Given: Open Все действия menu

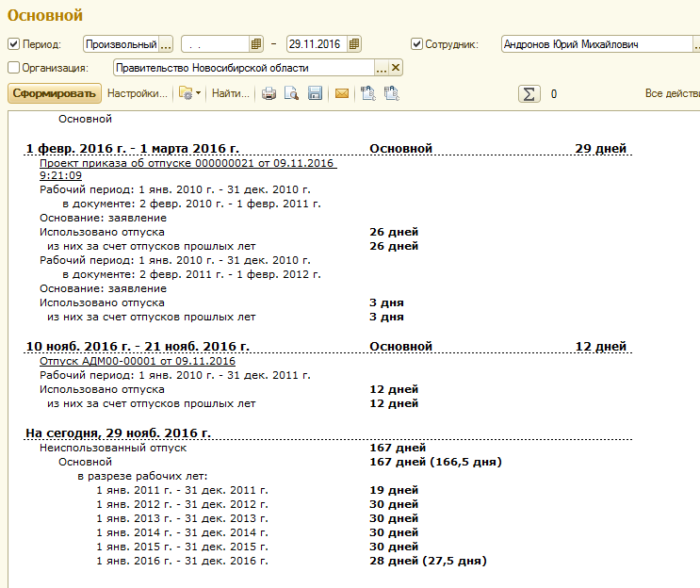Looking at the screenshot, I should pyautogui.click(x=673, y=93).
